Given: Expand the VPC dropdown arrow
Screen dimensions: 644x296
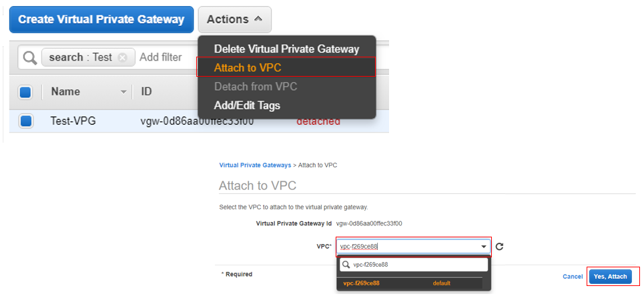Looking at the screenshot, I should click(484, 247).
